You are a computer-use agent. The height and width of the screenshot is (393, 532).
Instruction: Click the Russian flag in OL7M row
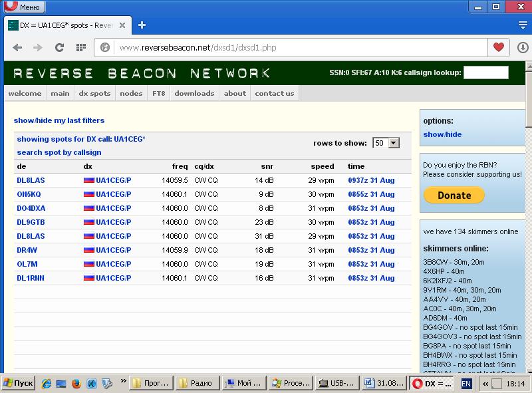[x=89, y=264]
